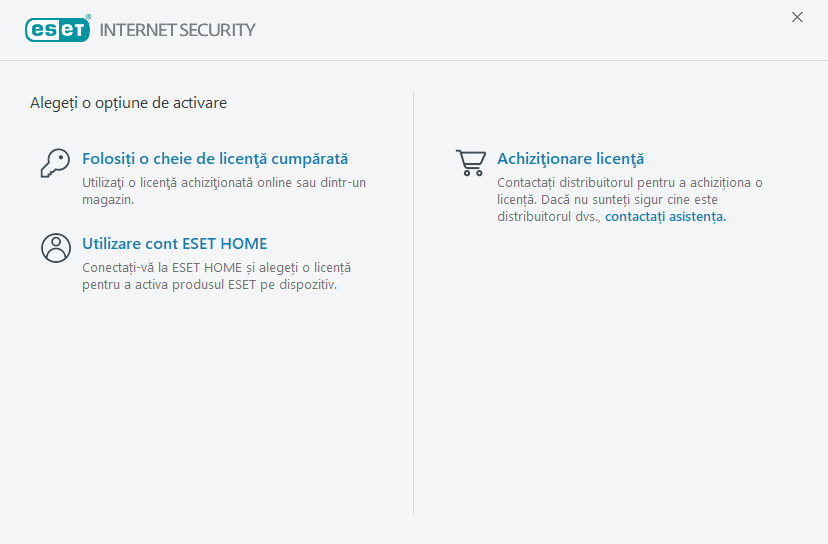Viewport: 828px width, 544px height.
Task: Click the text 'pentru a activa produsul ESET pe dispozitiv'
Action: pos(210,285)
